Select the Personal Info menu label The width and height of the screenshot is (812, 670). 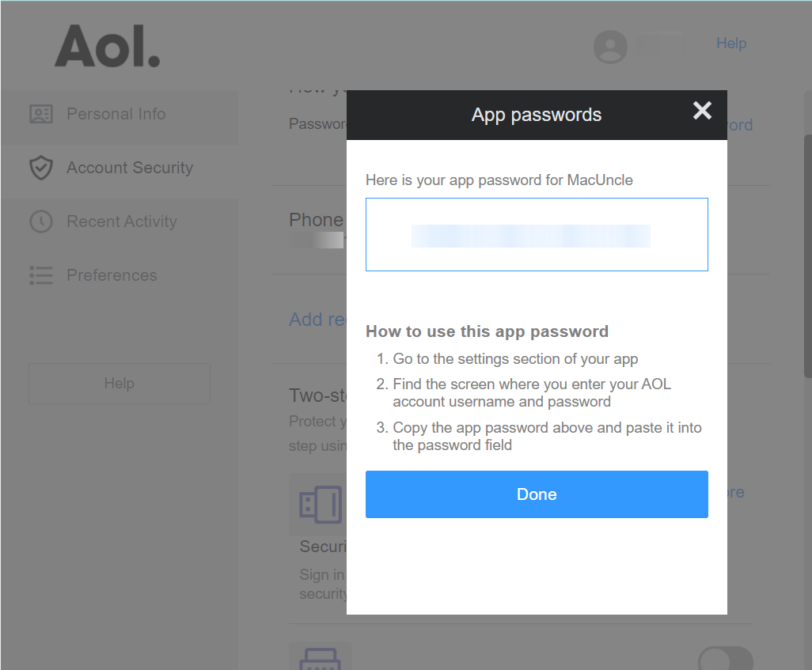116,114
